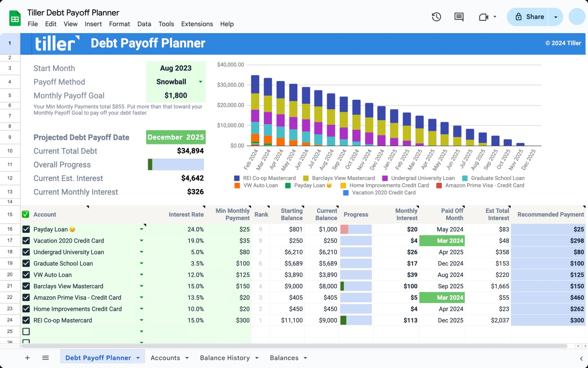Uncheck the Payday Loan account checkbox
588x368 pixels.
tap(26, 229)
